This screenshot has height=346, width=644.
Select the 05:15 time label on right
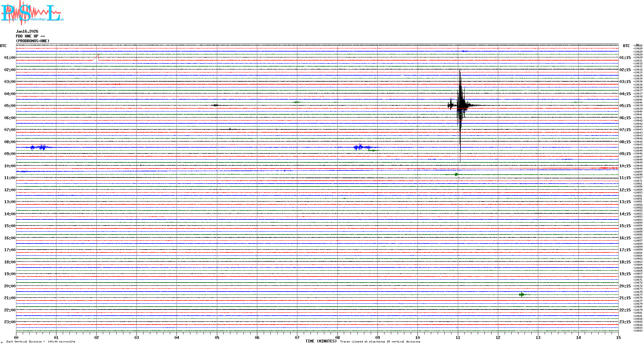pos(625,106)
